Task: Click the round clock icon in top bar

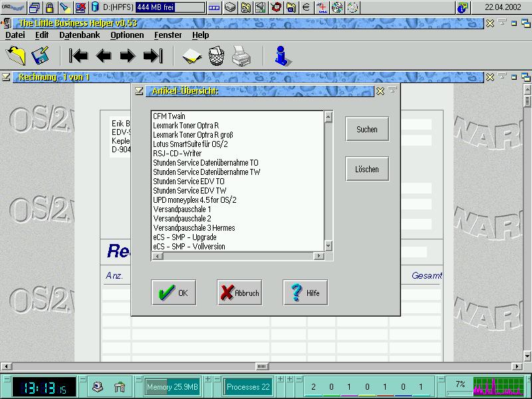Action: (352, 7)
